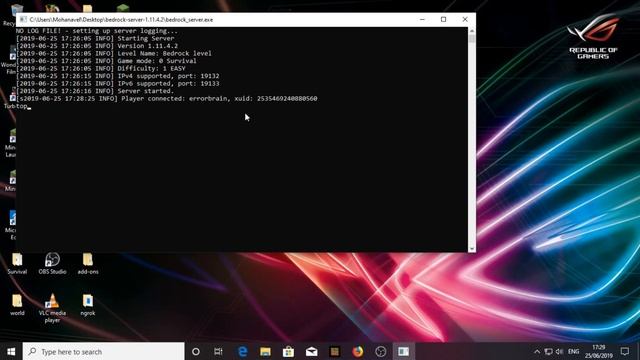640x360 pixels.
Task: Click the typed 'top' command in the console
Action: (x=22, y=106)
